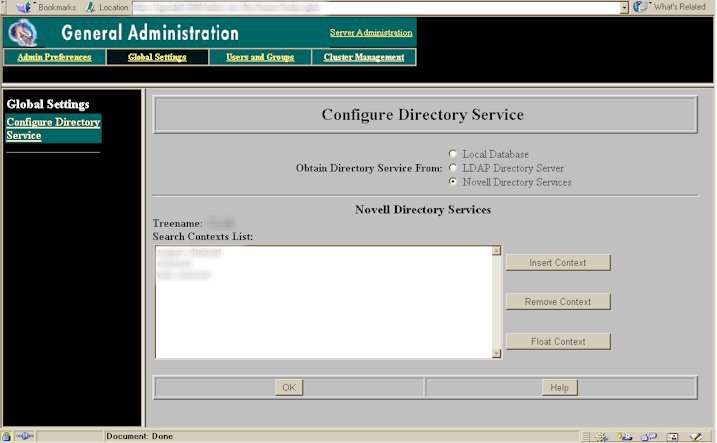Open the Mail inbox component icon
Viewport: 717px width, 443px height.
pyautogui.click(x=624, y=437)
